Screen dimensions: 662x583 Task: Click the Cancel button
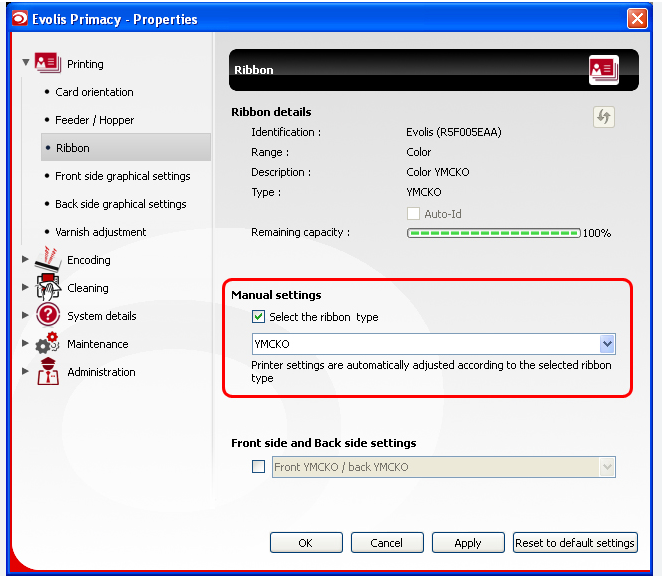pos(387,542)
